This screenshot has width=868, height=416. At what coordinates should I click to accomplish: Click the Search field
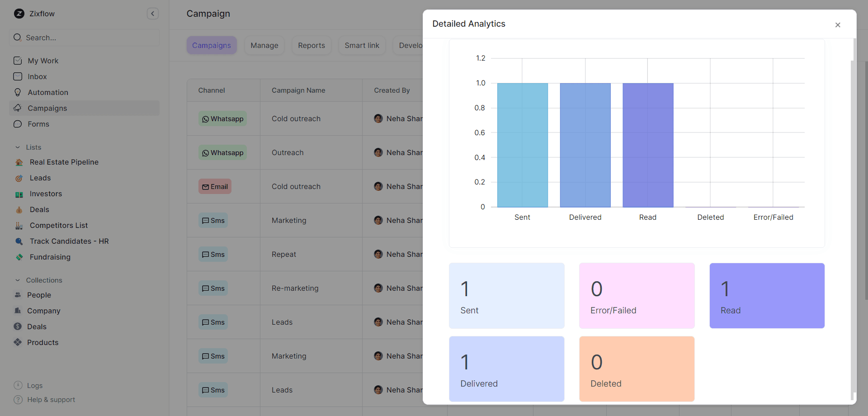tap(84, 38)
